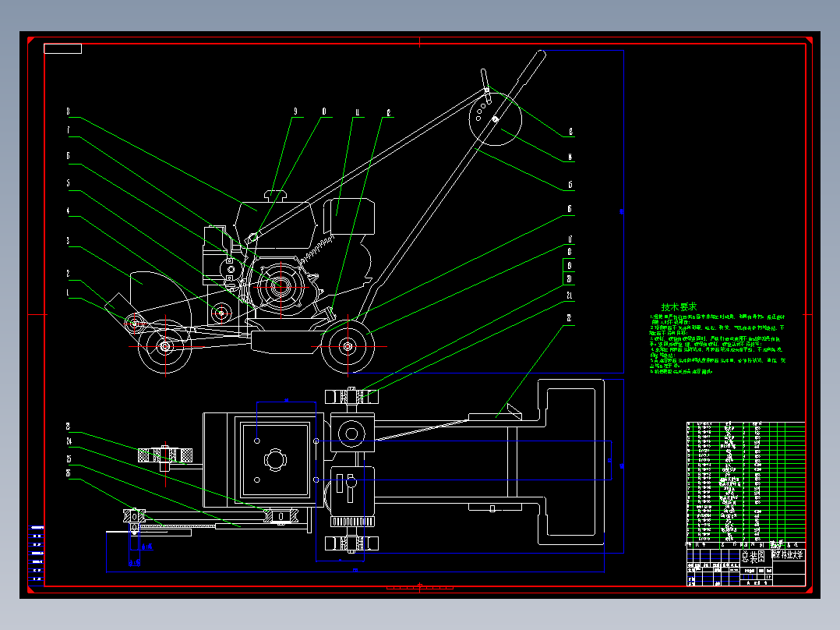Select the fuel tank cap in side view
This screenshot has height=630, width=840.
[x=275, y=195]
